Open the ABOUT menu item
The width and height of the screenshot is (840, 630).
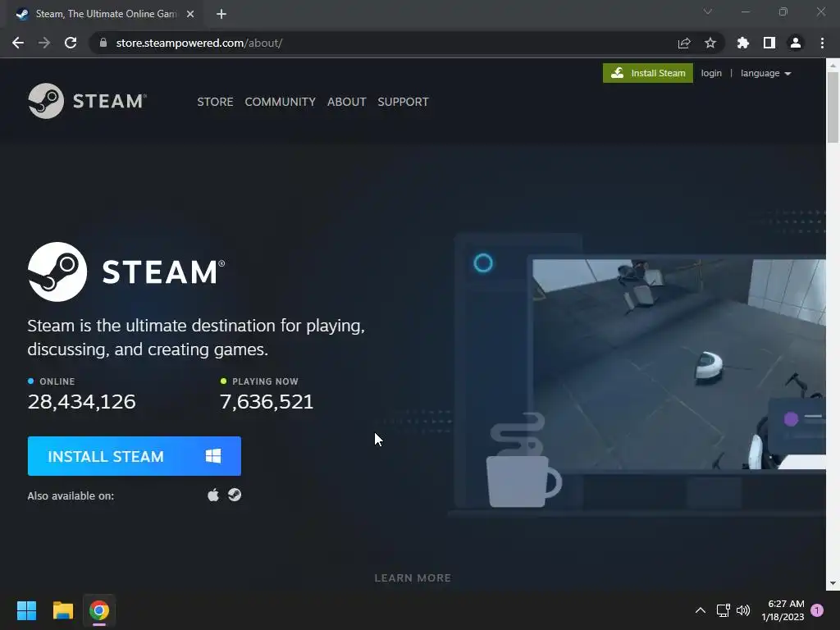pos(347,101)
